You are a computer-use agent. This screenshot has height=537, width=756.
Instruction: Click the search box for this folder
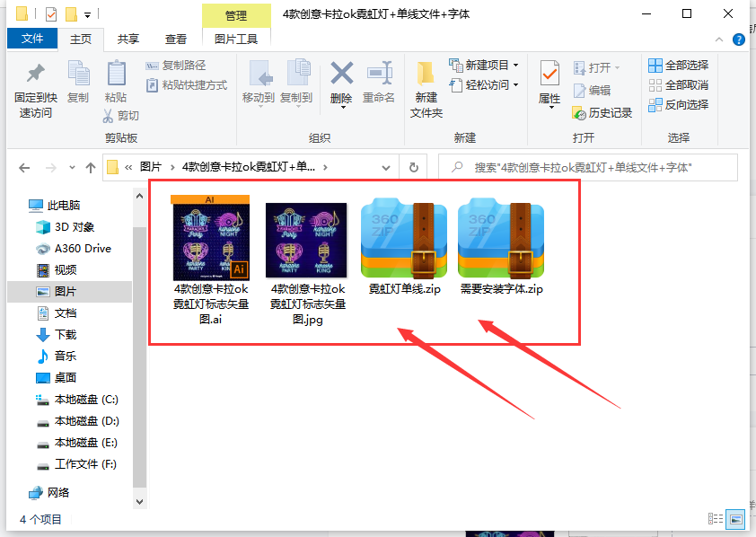[588, 167]
